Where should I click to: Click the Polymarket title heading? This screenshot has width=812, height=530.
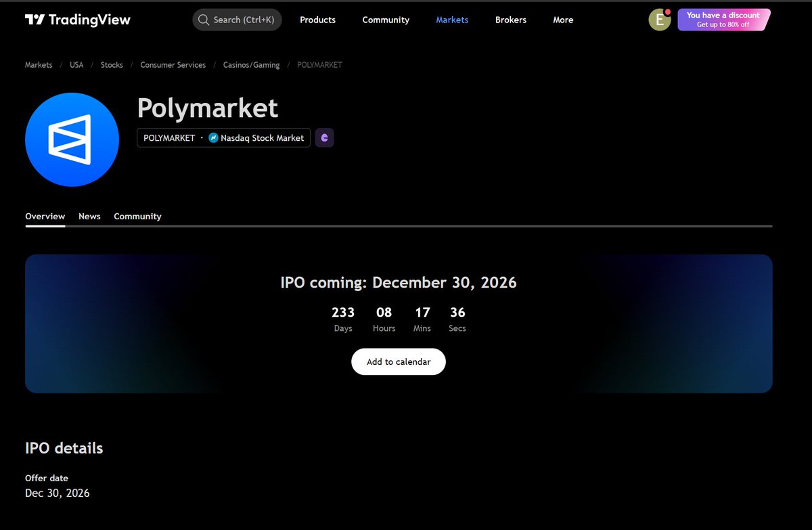(x=208, y=108)
